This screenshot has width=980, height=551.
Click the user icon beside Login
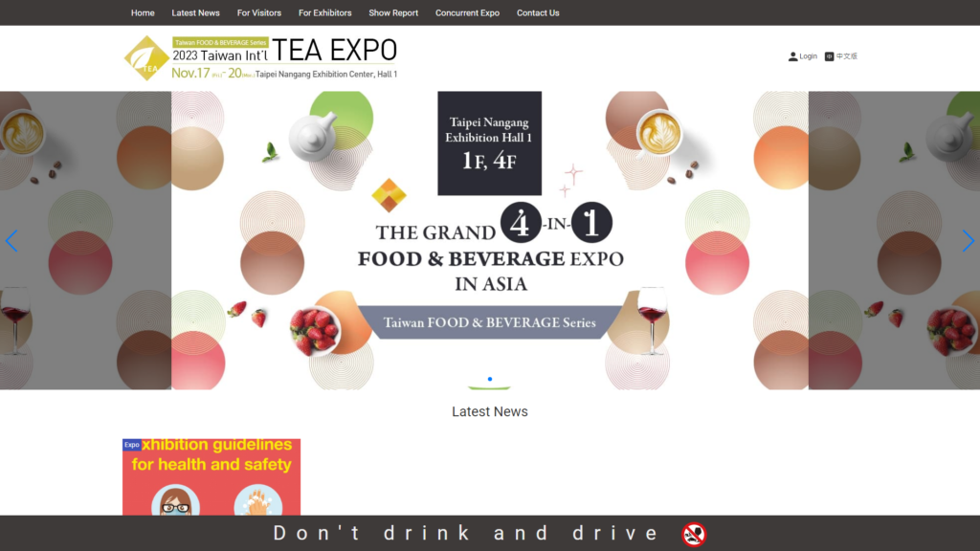point(792,56)
